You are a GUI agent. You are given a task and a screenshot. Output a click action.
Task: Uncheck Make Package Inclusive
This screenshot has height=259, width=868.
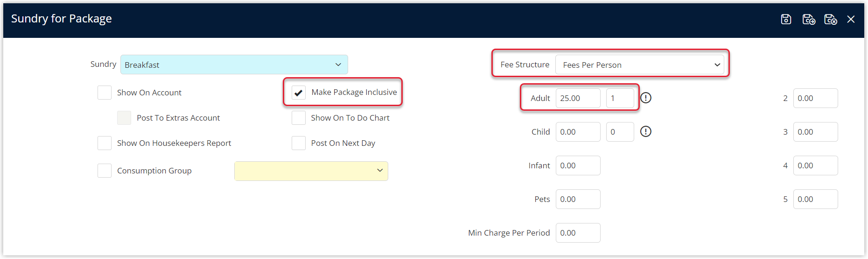click(299, 93)
